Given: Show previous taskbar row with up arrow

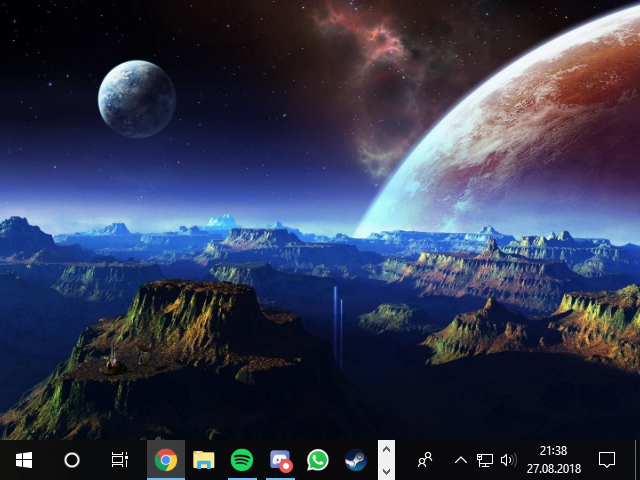Looking at the screenshot, I should coord(386,450).
